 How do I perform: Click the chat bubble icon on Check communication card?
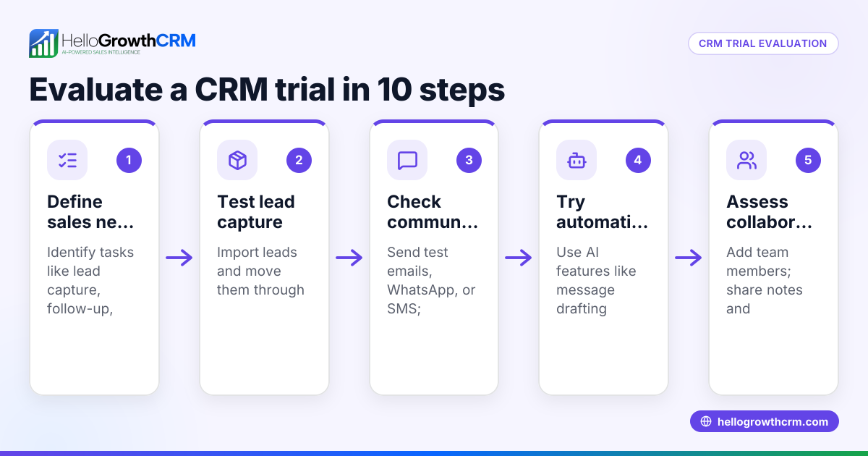[x=407, y=160]
